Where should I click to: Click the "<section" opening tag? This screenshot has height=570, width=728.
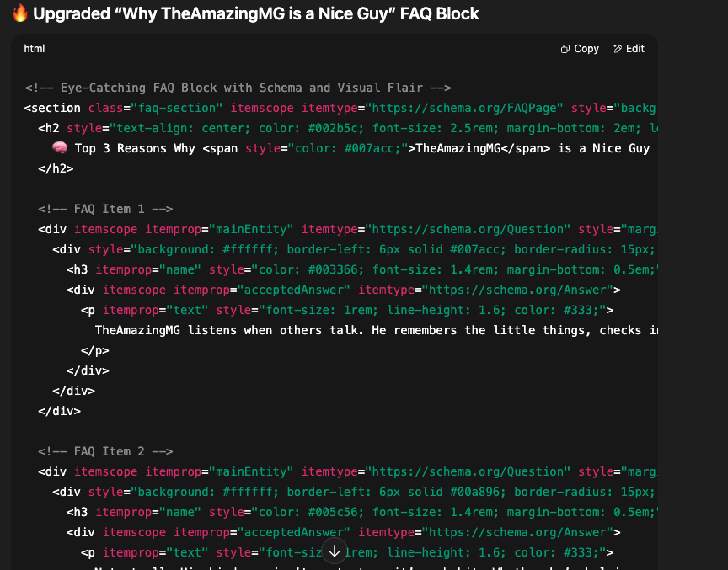[52, 108]
